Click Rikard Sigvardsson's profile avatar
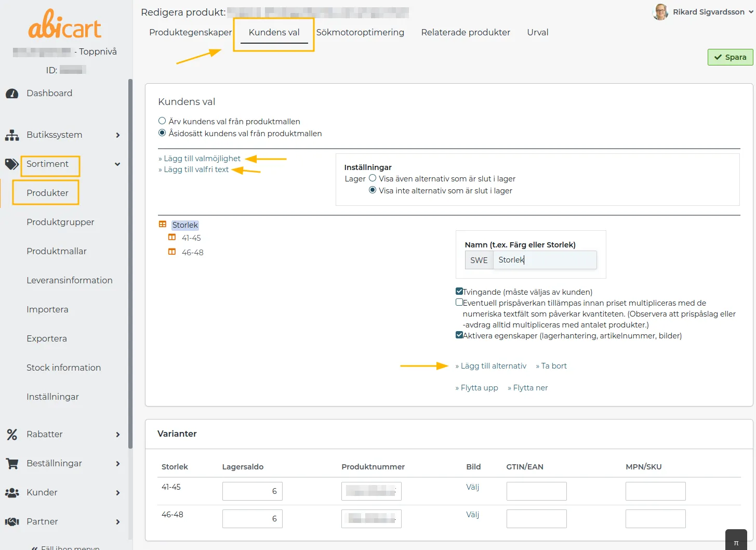This screenshot has width=756, height=550. [660, 12]
